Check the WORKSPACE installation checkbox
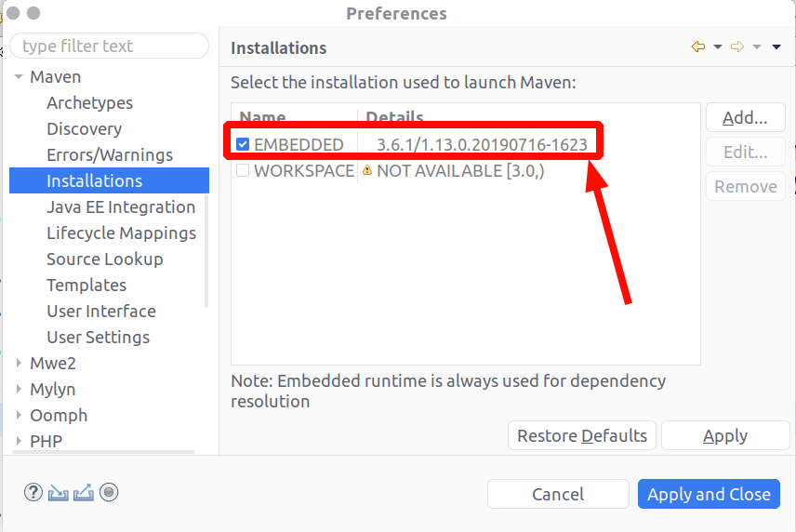The image size is (796, 532). [x=243, y=171]
